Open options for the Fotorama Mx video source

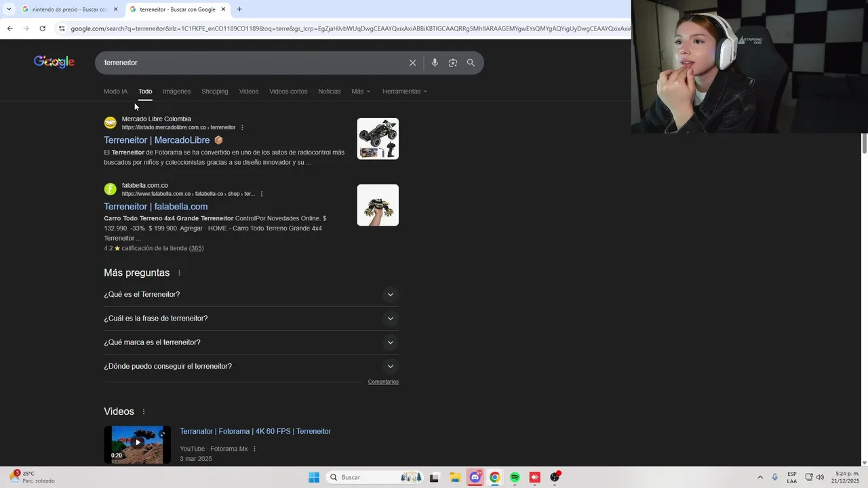255,449
